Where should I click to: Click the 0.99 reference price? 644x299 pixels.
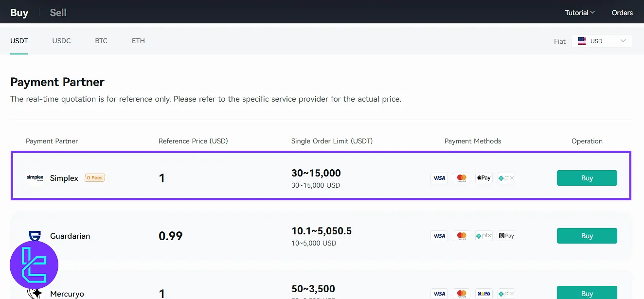[x=171, y=236]
